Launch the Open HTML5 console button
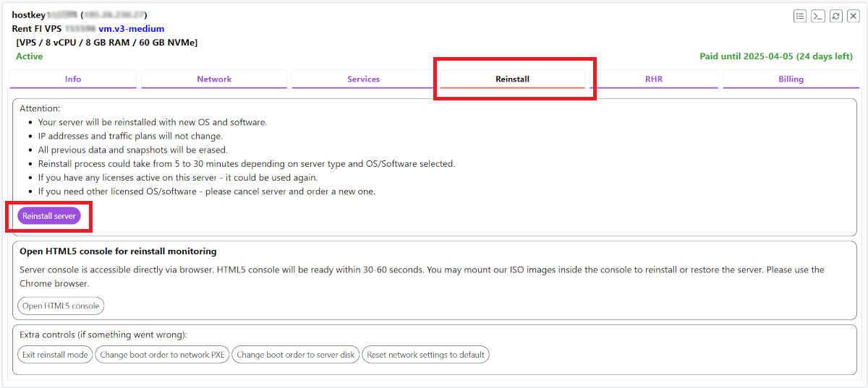The height and width of the screenshot is (388, 868). pos(61,306)
